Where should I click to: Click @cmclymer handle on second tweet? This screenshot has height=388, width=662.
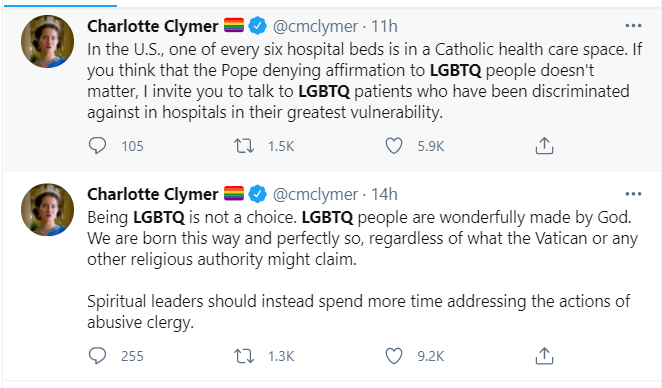click(315, 195)
